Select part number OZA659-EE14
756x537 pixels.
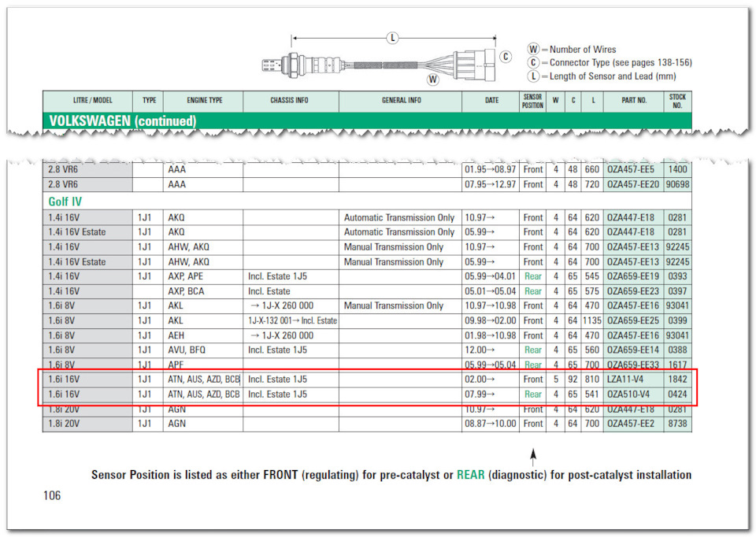coord(633,350)
